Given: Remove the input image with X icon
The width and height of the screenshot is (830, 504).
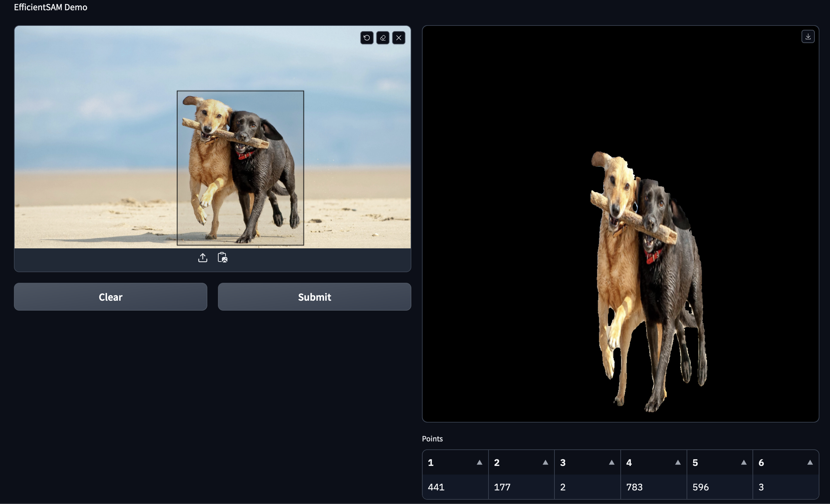Looking at the screenshot, I should [x=398, y=38].
